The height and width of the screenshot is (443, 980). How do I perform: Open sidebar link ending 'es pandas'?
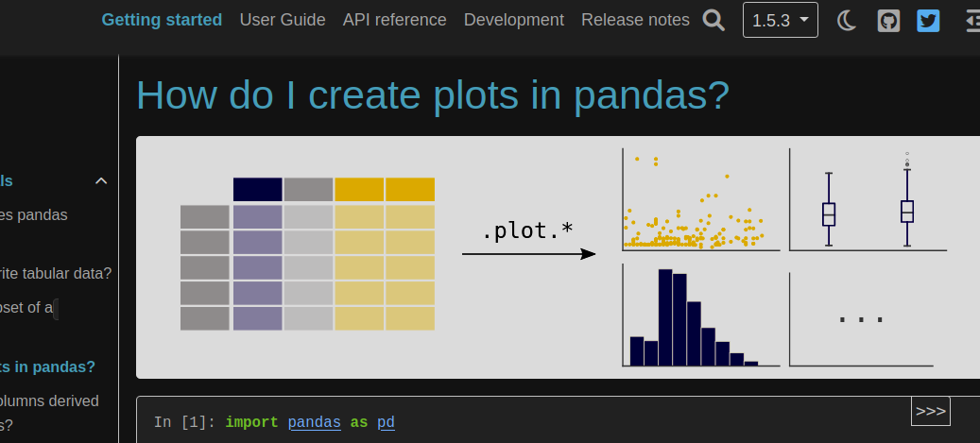pos(34,215)
